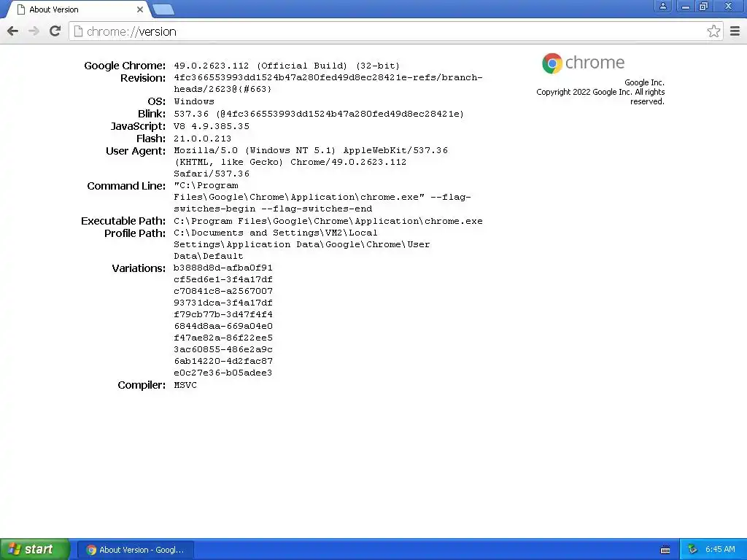Click the Mozilla/5.0 user agent string
This screenshot has width=747, height=560.
[311, 162]
